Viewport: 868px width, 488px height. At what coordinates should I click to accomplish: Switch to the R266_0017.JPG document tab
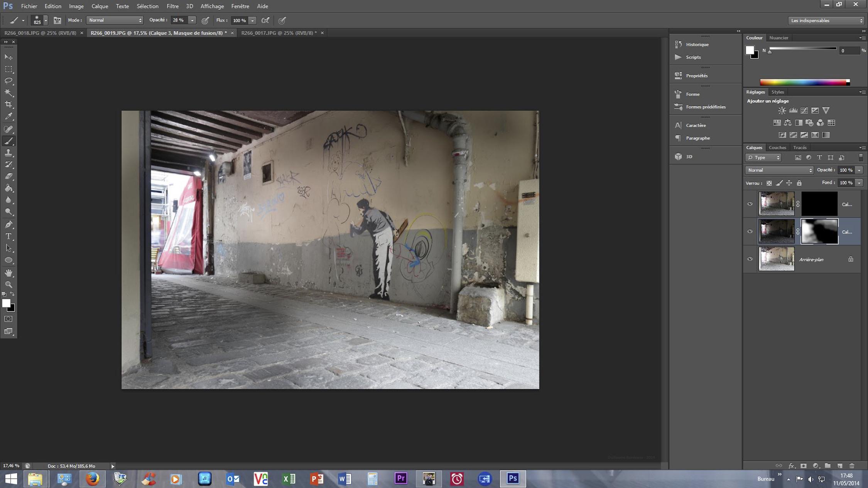tap(279, 33)
